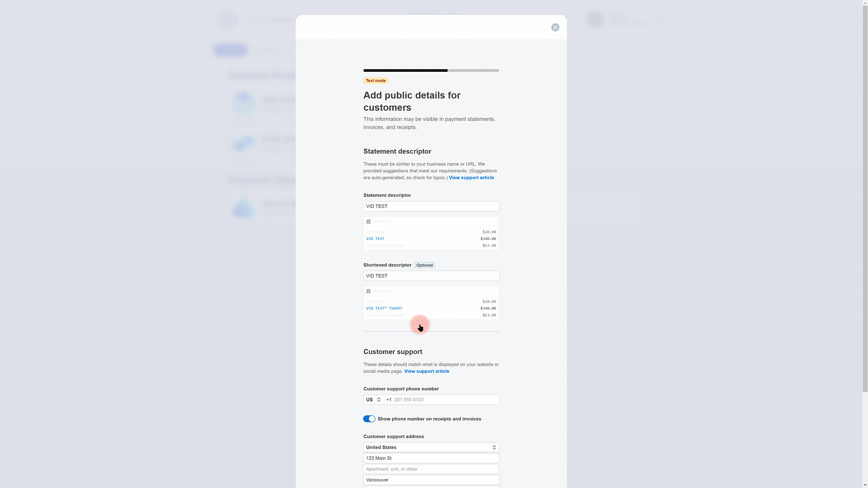This screenshot has width=868, height=488.
Task: Click the customer support phone number field
Action: 445,400
